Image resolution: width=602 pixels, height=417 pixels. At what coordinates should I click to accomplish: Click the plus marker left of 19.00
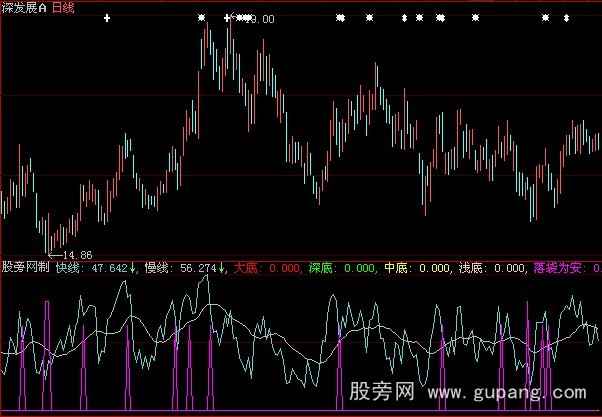coord(226,18)
